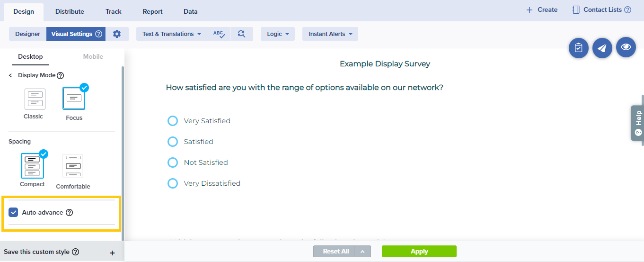Click the paper plane send icon
Image resolution: width=644 pixels, height=262 pixels.
pyautogui.click(x=602, y=48)
